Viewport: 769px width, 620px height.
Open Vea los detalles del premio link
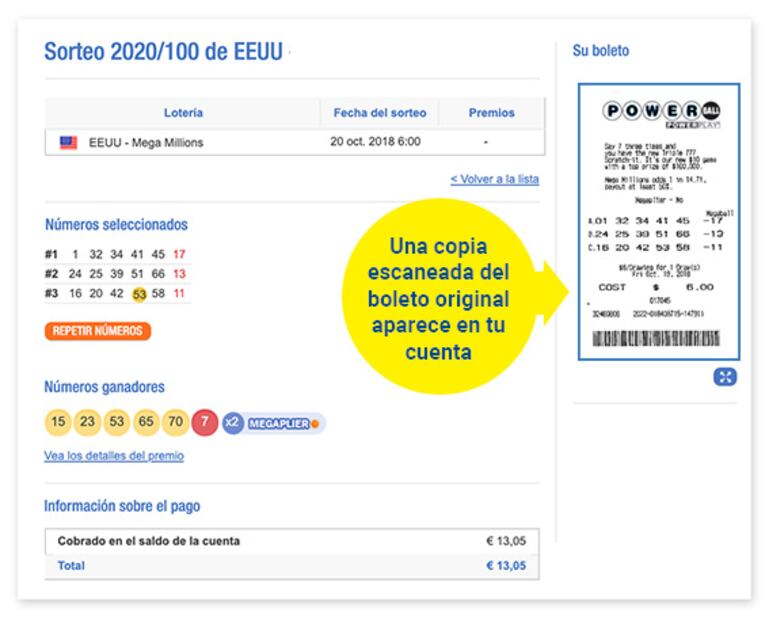tap(114, 456)
